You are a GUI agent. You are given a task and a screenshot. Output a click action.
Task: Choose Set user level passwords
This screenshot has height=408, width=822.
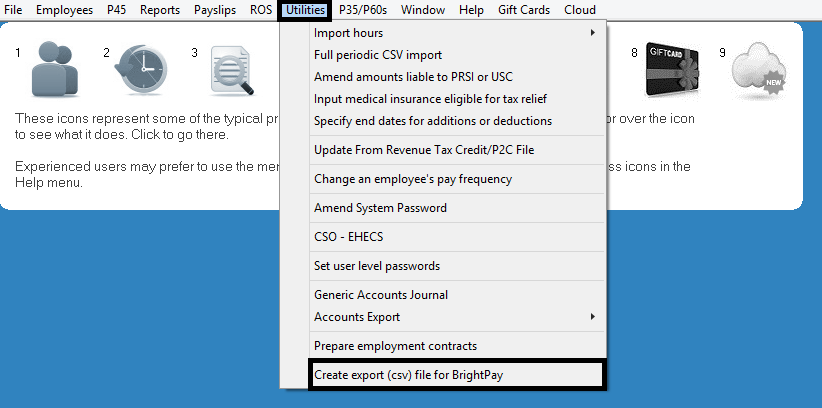point(457,266)
